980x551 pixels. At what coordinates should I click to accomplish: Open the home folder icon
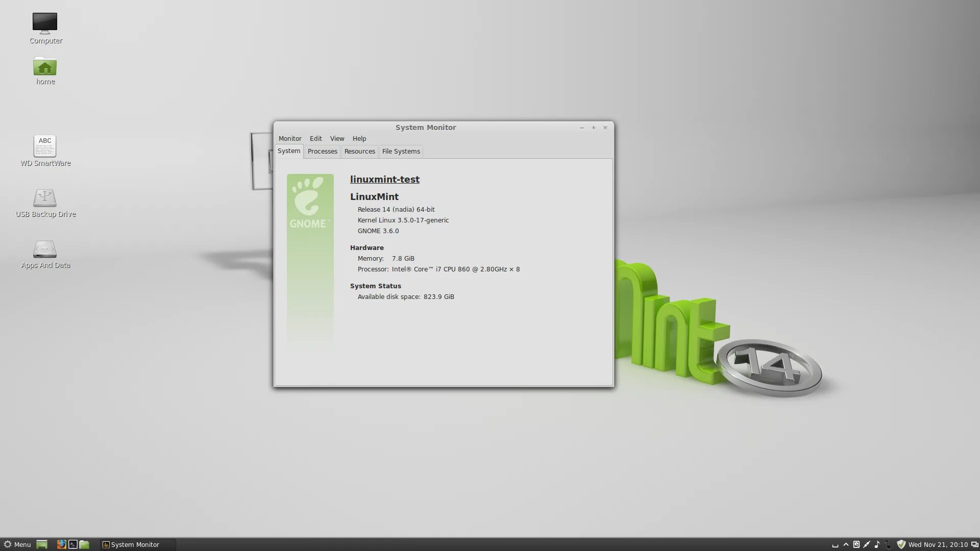coord(45,67)
